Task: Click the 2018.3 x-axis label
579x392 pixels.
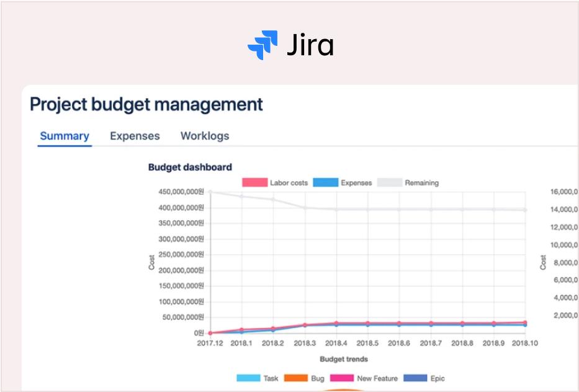Action: (x=305, y=343)
